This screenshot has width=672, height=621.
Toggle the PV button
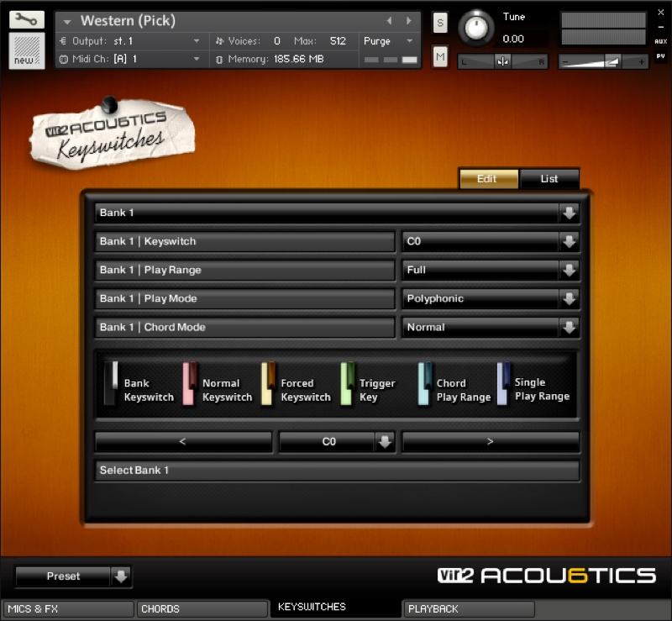click(x=660, y=56)
